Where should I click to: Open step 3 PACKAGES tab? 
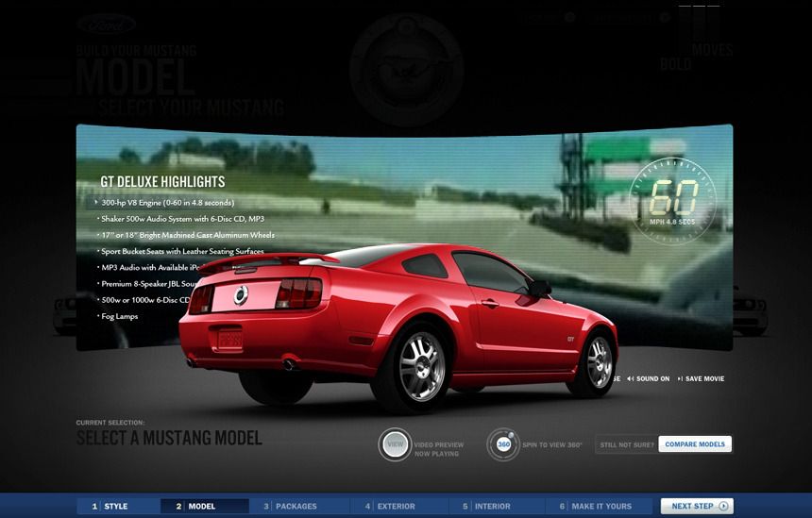pos(299,506)
